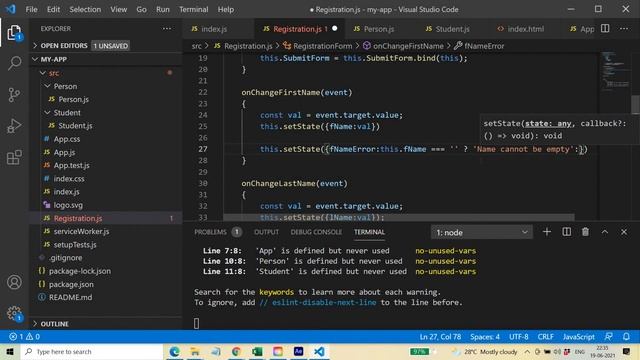This screenshot has height=360, width=640.
Task: Click the editor vertical scrollbar thumb
Action: point(635,104)
